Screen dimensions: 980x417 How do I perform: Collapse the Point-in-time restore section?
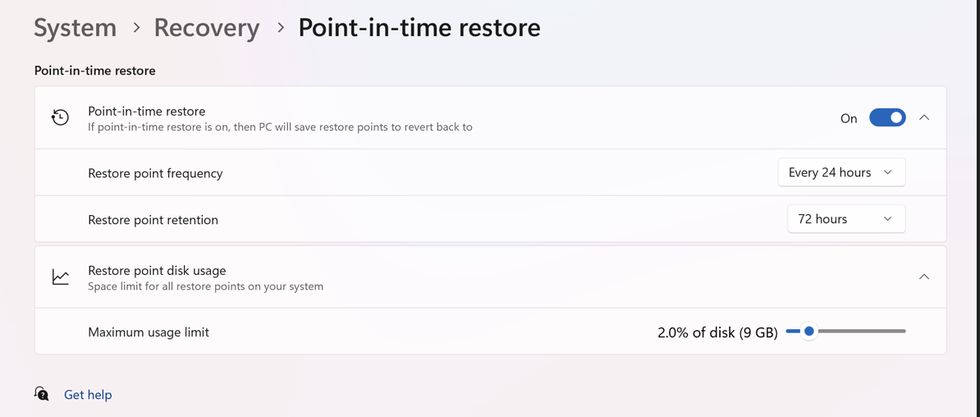(x=924, y=117)
